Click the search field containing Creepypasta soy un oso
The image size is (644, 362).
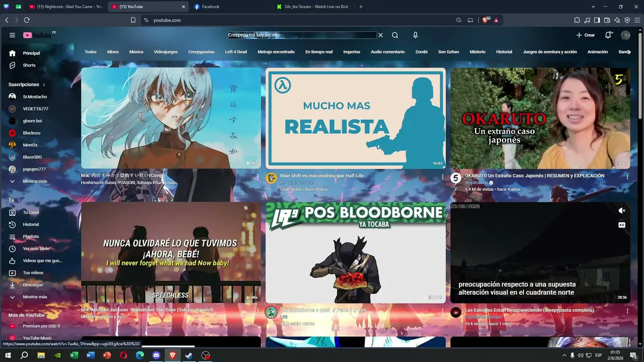[302, 35]
